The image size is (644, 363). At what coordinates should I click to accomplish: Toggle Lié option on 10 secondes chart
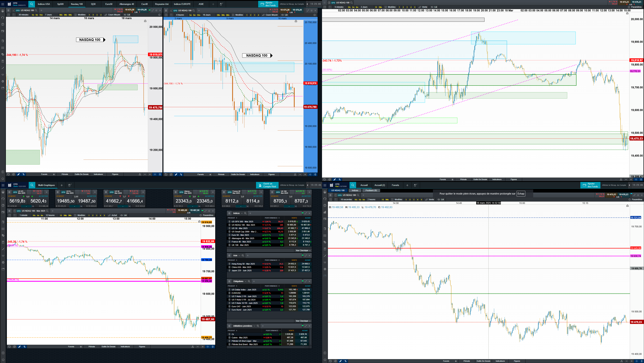pyautogui.click(x=441, y=200)
